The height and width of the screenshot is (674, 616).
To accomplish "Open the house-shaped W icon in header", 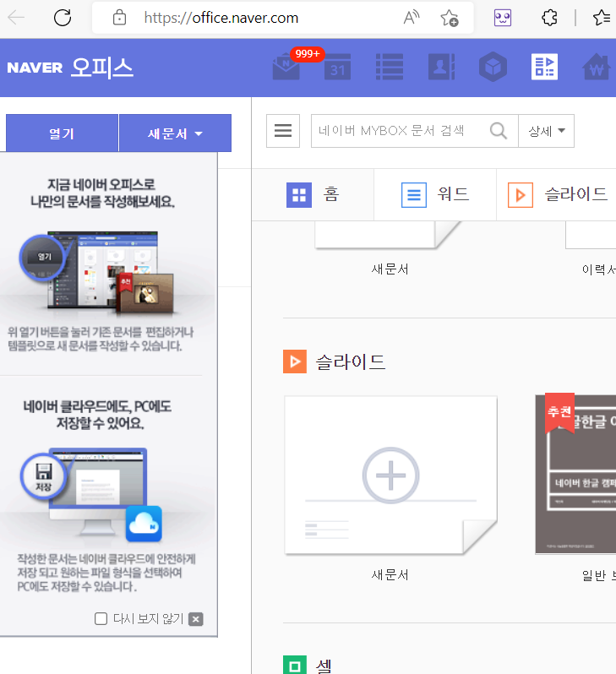I will pyautogui.click(x=597, y=67).
